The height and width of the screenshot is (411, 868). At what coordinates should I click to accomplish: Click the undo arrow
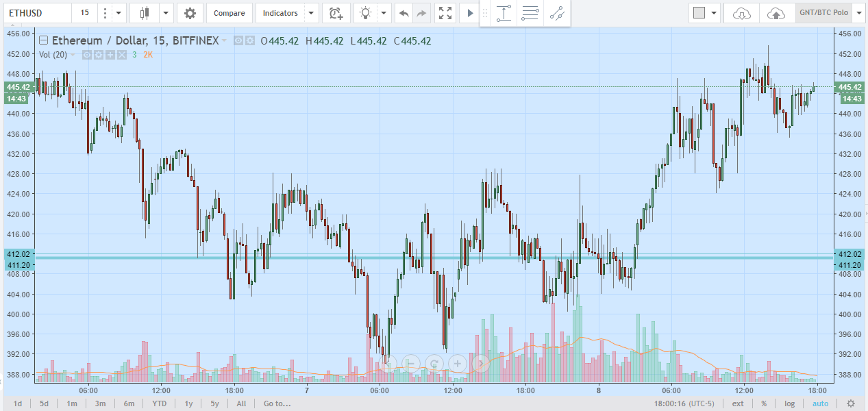404,13
